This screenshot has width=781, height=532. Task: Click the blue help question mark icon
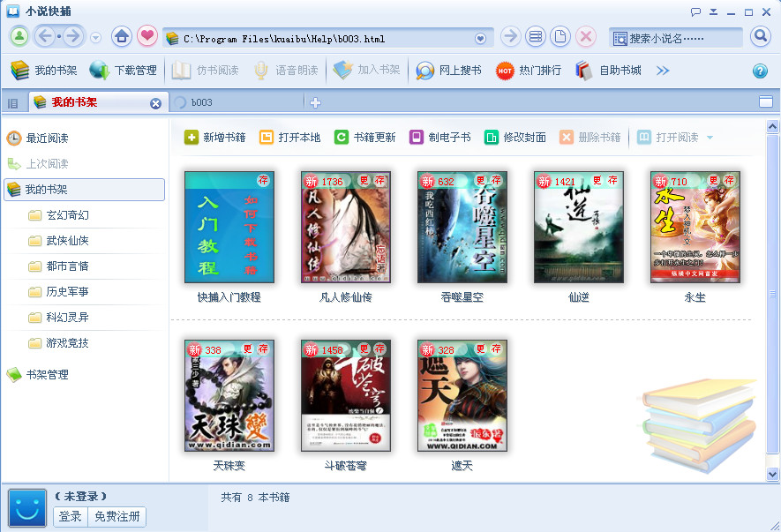point(760,71)
